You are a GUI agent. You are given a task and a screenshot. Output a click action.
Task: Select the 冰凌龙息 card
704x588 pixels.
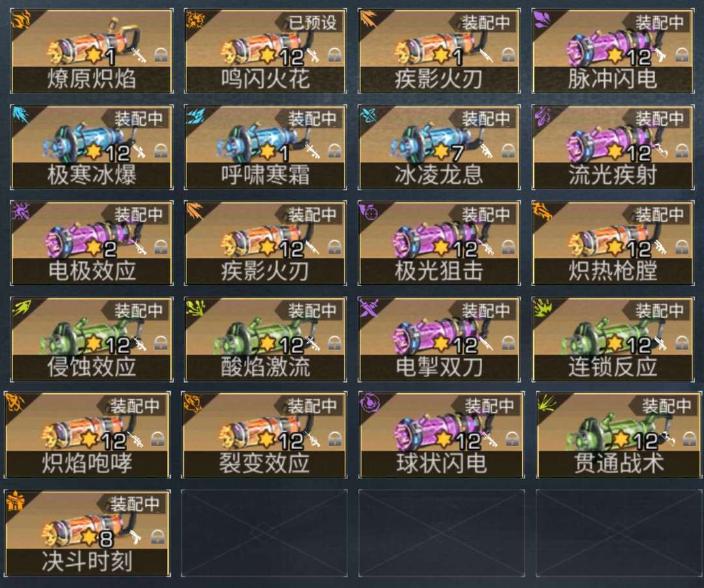(439, 147)
